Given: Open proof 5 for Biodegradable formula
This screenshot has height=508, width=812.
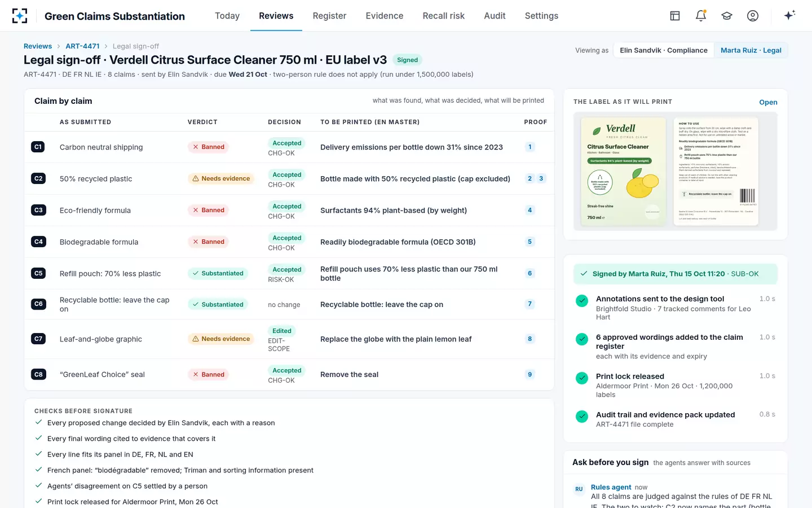Looking at the screenshot, I should click(x=530, y=242).
